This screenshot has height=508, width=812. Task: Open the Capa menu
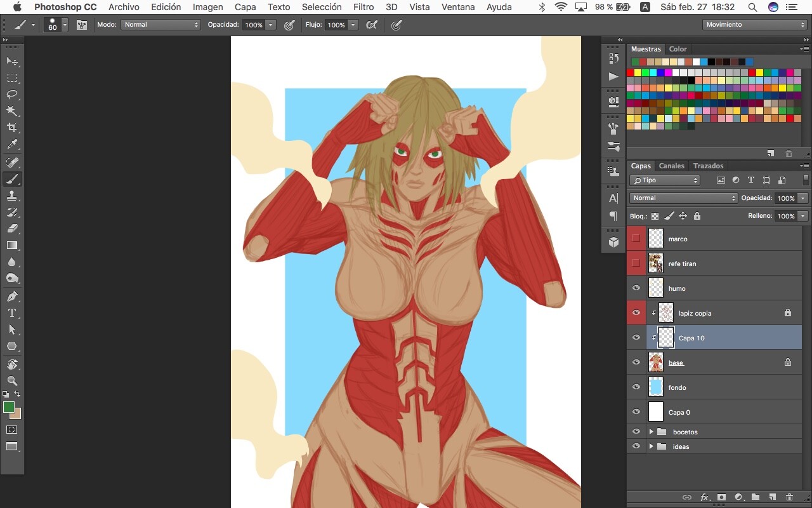(246, 7)
